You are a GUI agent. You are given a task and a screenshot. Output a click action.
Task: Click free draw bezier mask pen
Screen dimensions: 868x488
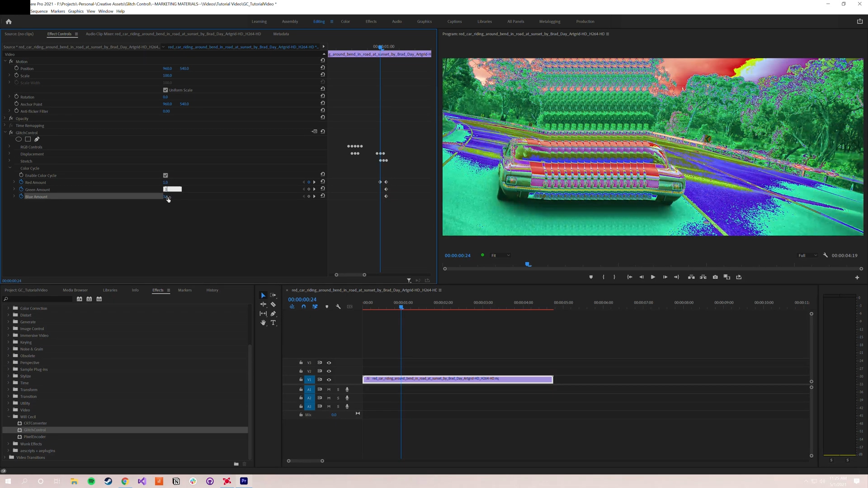click(37, 139)
